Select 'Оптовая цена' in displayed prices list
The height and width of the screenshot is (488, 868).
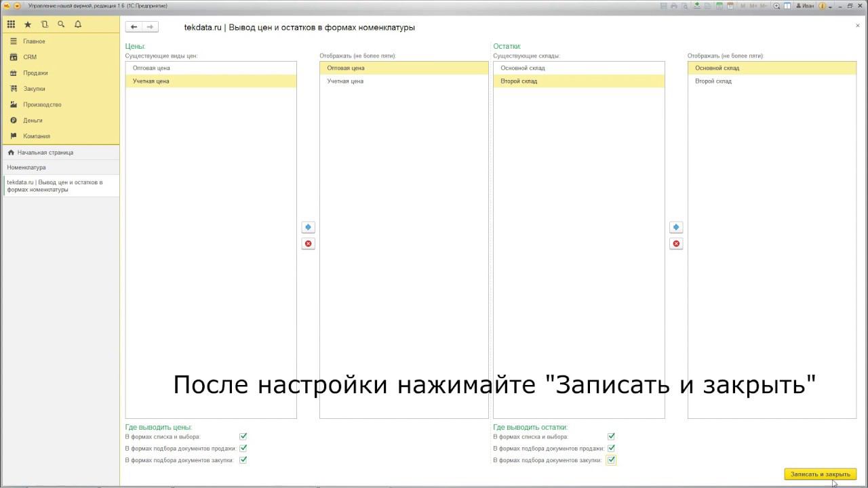coord(404,68)
